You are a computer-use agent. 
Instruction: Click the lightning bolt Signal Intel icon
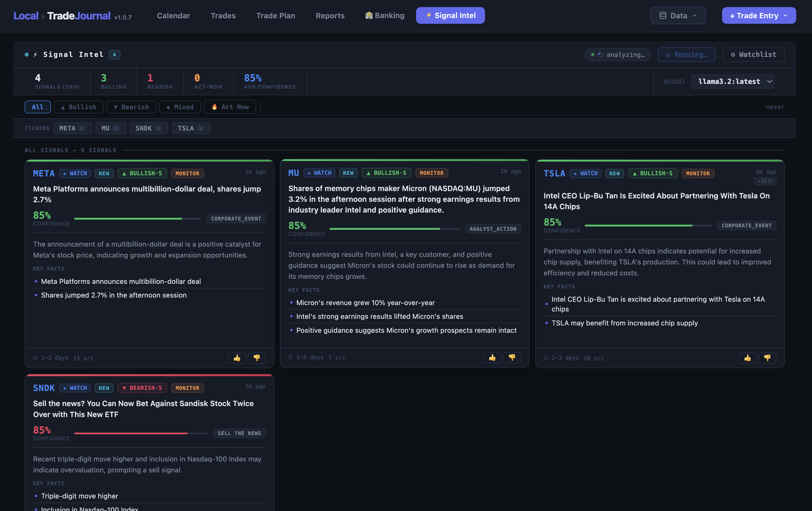pos(429,15)
